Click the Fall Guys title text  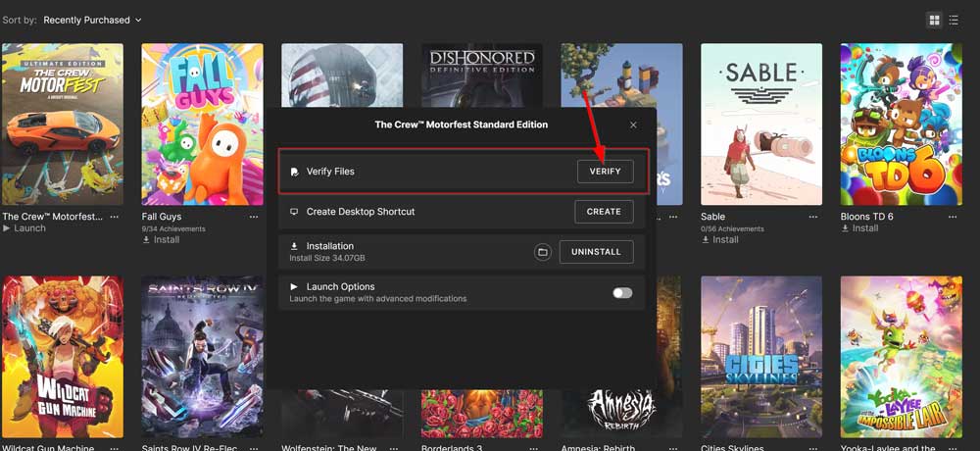point(162,217)
